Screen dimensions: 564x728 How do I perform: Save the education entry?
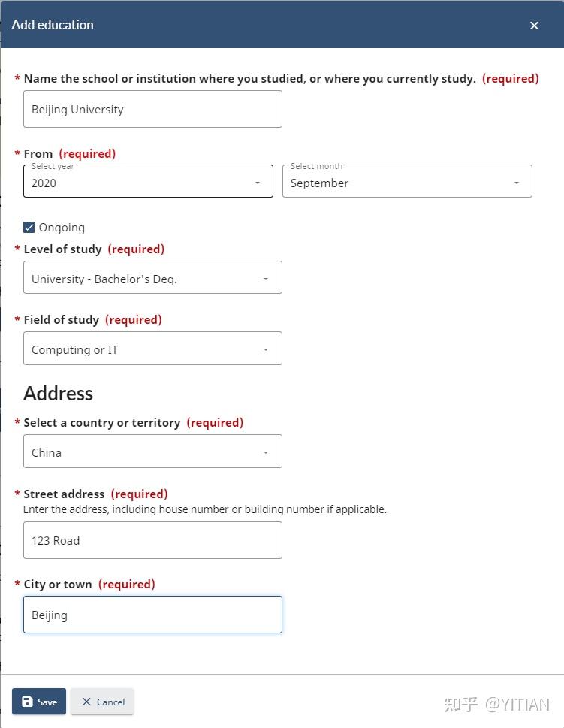pyautogui.click(x=39, y=702)
